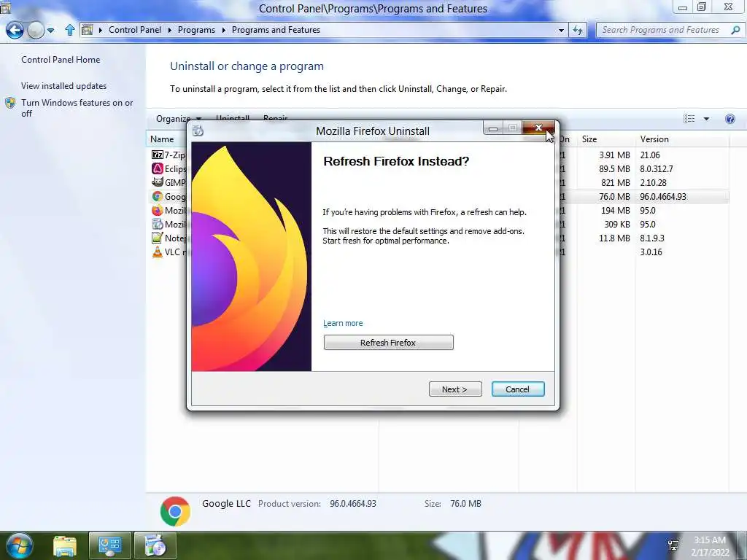The image size is (747, 560).
Task: Expand the view options dropdown arrow
Action: pos(706,119)
